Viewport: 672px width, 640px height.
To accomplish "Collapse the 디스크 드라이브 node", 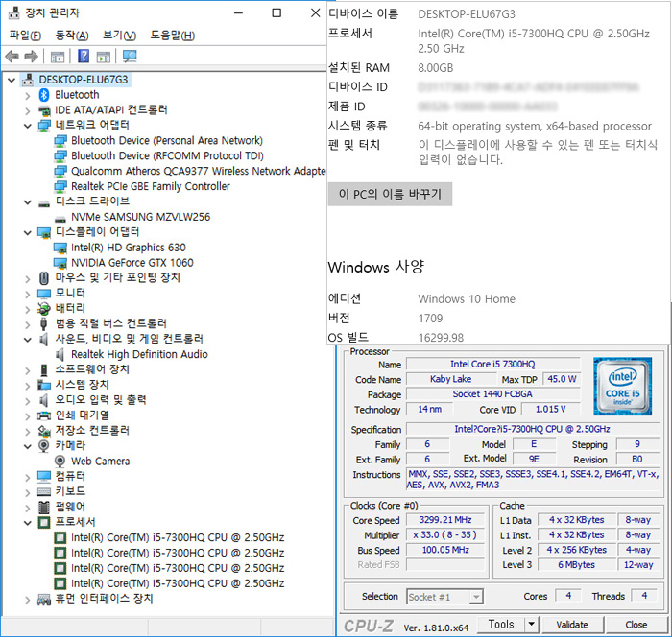I will pos(28,202).
